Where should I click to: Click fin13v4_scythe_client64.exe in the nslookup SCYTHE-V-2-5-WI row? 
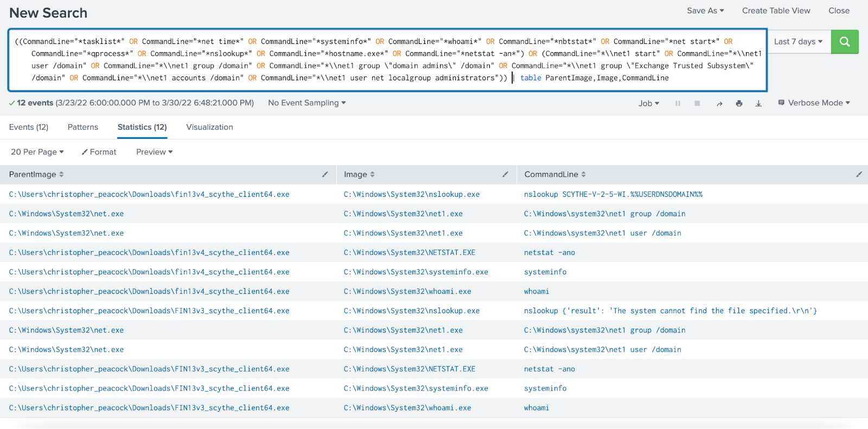coord(149,194)
